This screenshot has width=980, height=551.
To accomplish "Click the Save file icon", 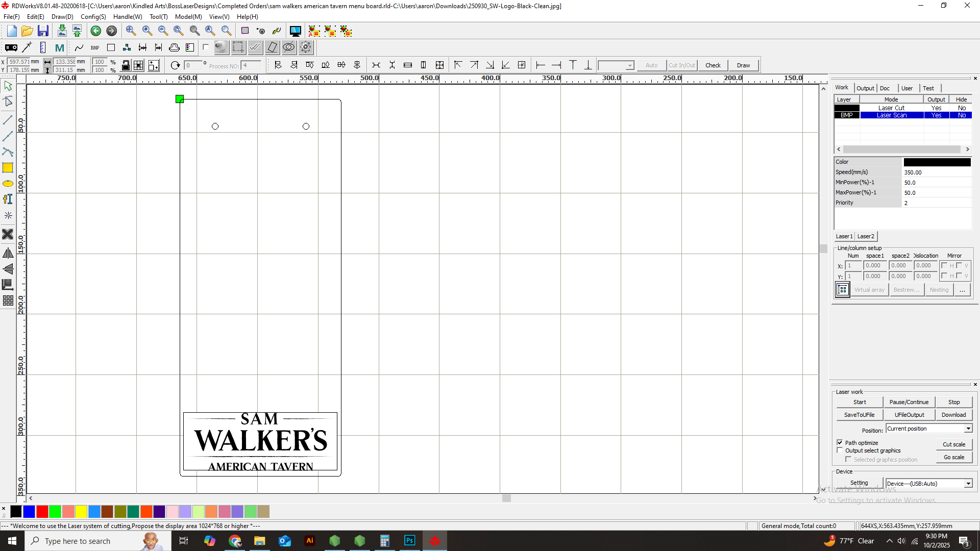I will coord(43,31).
